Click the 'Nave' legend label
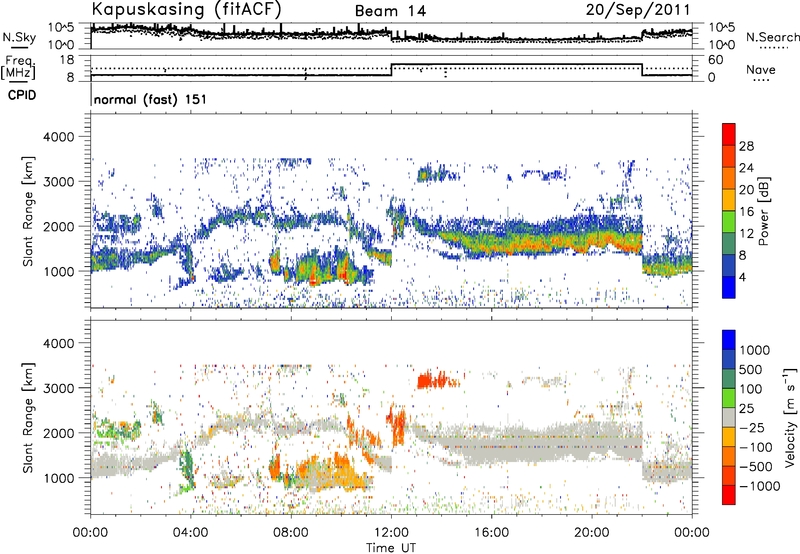 761,70
